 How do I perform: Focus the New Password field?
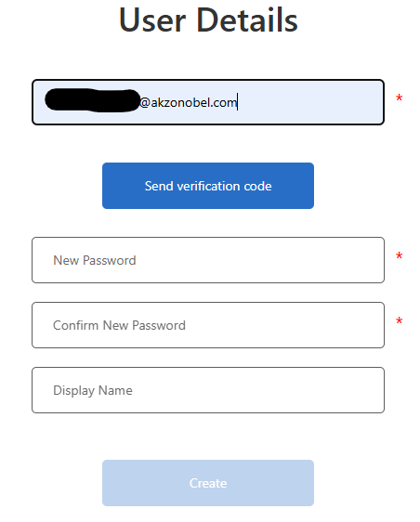click(208, 260)
